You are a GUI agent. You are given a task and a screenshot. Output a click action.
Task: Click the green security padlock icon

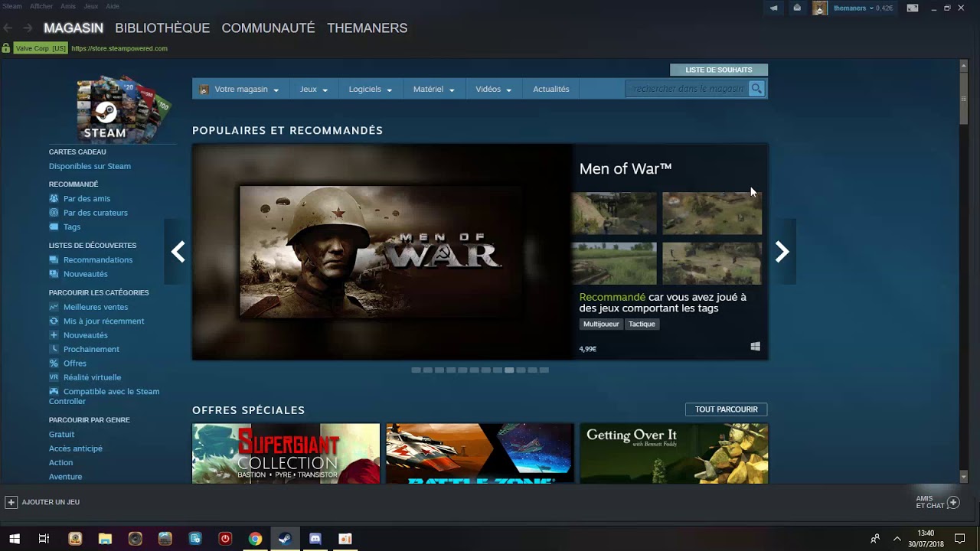pos(6,48)
